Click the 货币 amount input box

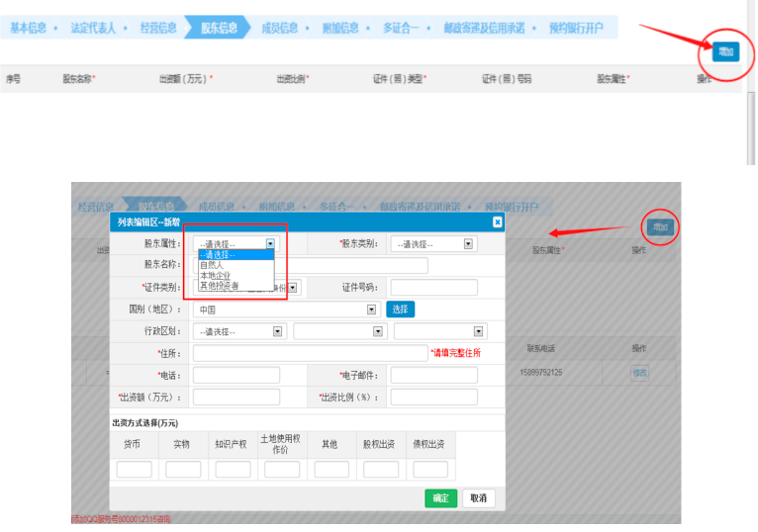[x=134, y=470]
